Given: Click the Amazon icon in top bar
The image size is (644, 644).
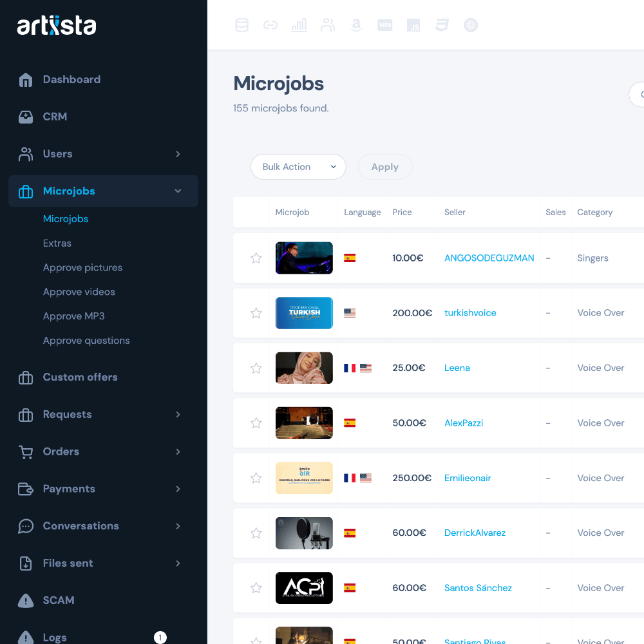Looking at the screenshot, I should [356, 26].
